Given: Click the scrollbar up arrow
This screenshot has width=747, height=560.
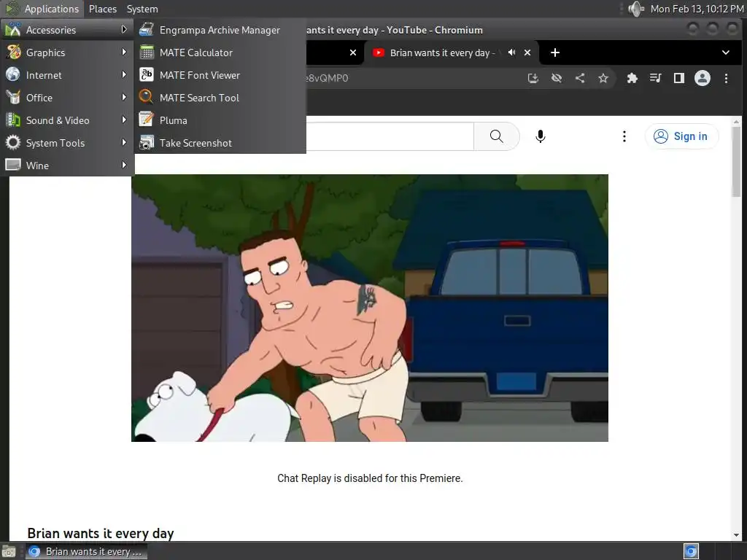Looking at the screenshot, I should (737, 121).
